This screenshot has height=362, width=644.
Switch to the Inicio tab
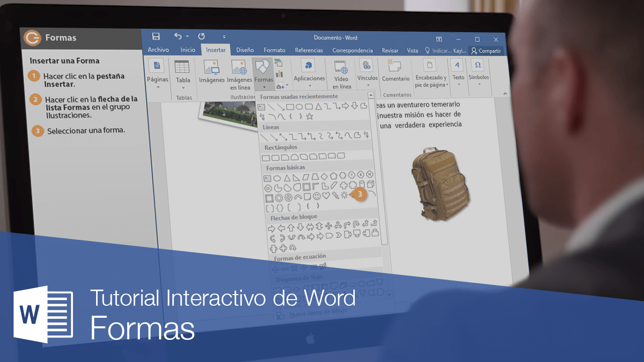188,50
